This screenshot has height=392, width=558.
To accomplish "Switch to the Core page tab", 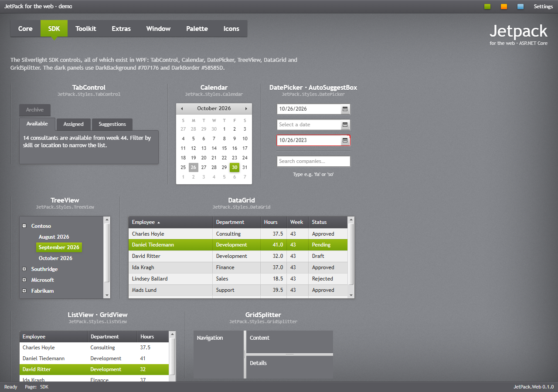I will pyautogui.click(x=25, y=29).
